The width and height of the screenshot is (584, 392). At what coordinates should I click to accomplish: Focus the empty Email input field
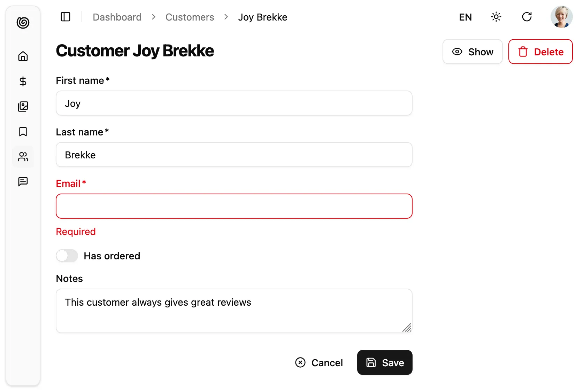(234, 206)
